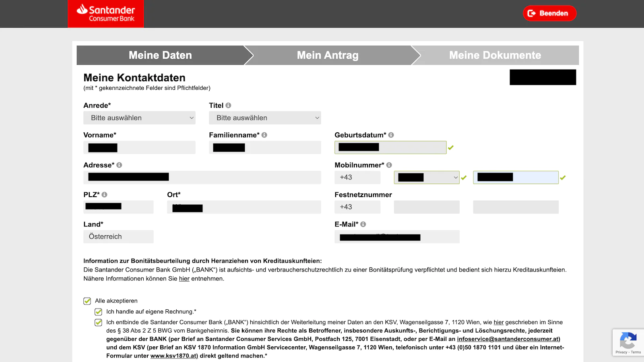Screen dimensions: 644x362
Task: Open the Anrede dropdown
Action: tap(139, 118)
